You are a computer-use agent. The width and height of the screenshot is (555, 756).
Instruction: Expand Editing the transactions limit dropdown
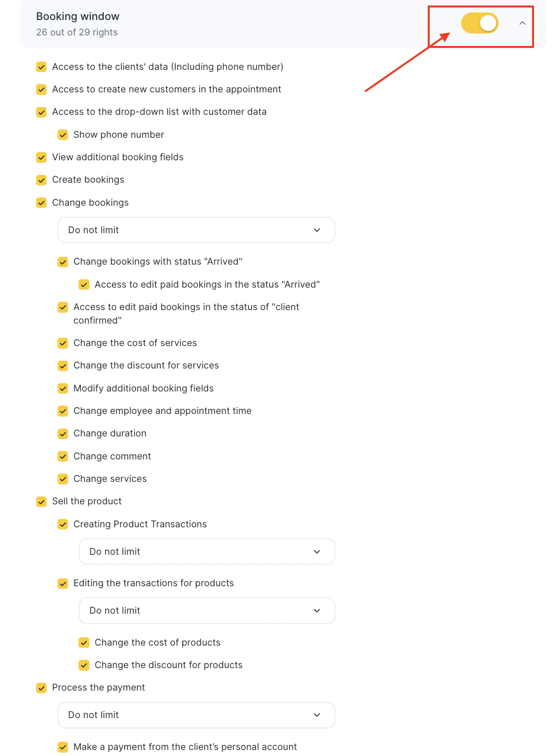(207, 611)
